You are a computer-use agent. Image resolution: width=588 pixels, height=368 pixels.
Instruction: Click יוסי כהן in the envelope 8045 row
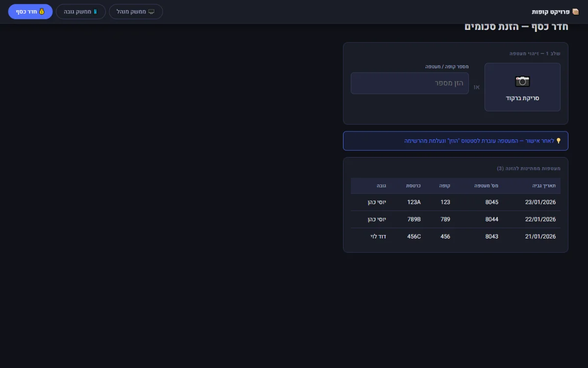pos(377,202)
